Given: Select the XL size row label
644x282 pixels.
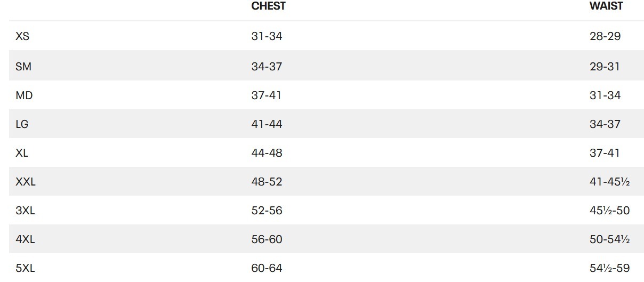Looking at the screenshot, I should point(22,153).
